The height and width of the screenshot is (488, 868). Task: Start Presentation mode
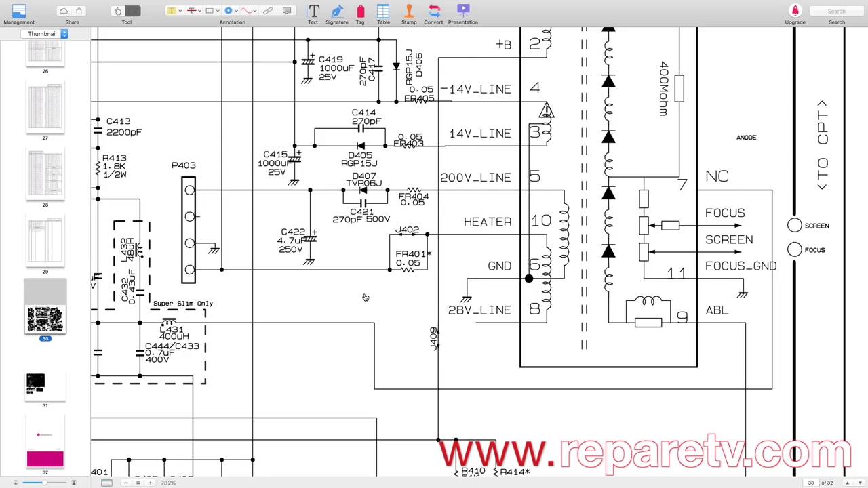coord(463,10)
